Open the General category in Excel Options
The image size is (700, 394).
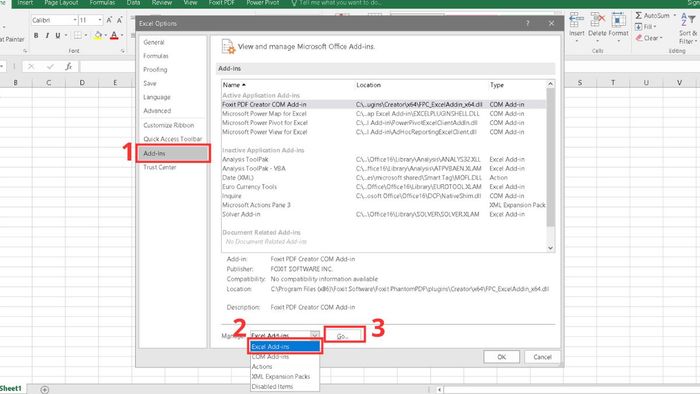pyautogui.click(x=173, y=42)
